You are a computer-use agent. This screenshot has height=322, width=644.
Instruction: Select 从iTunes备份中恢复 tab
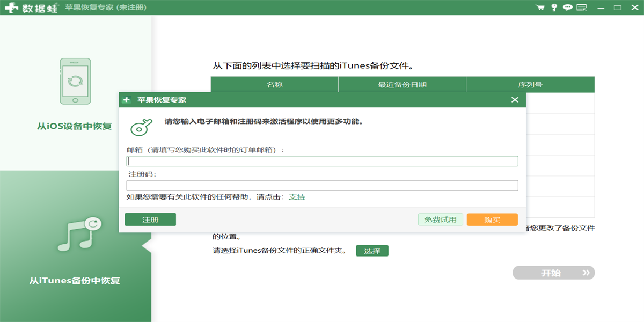coord(75,281)
